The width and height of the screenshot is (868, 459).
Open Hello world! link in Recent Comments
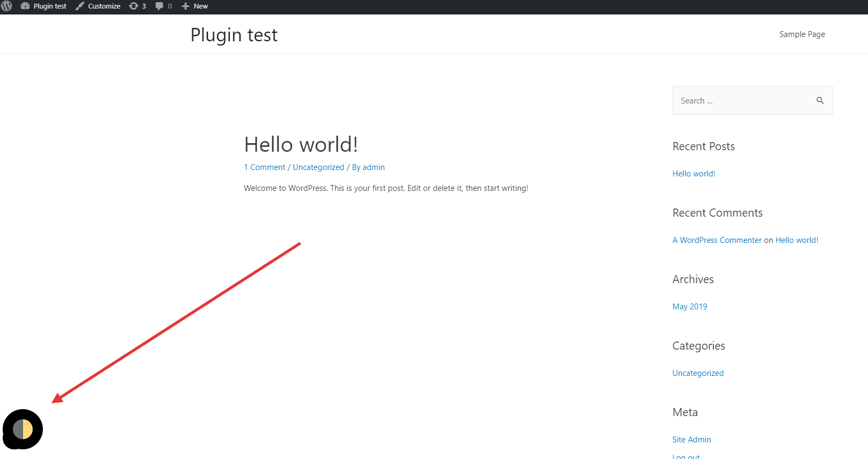(x=797, y=240)
